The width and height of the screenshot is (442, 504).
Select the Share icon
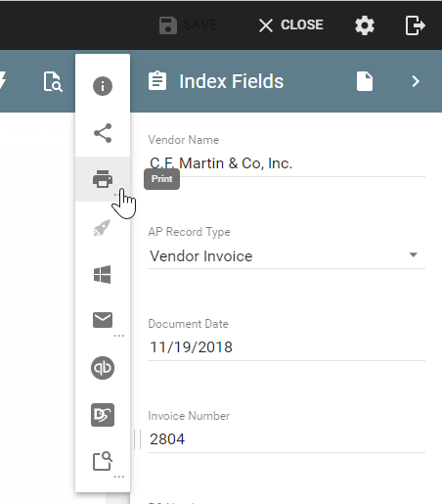pyautogui.click(x=103, y=133)
